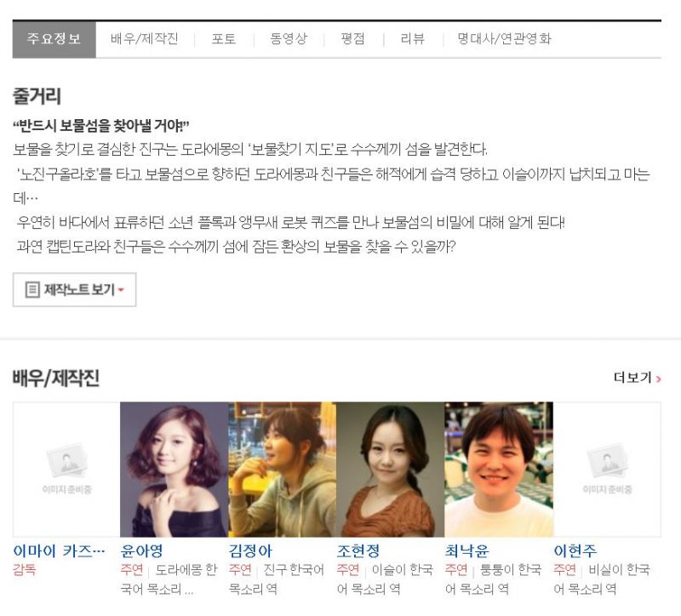The width and height of the screenshot is (681, 616).
Task: Click 최낙윤's portrait thumbnail
Action: 499,470
